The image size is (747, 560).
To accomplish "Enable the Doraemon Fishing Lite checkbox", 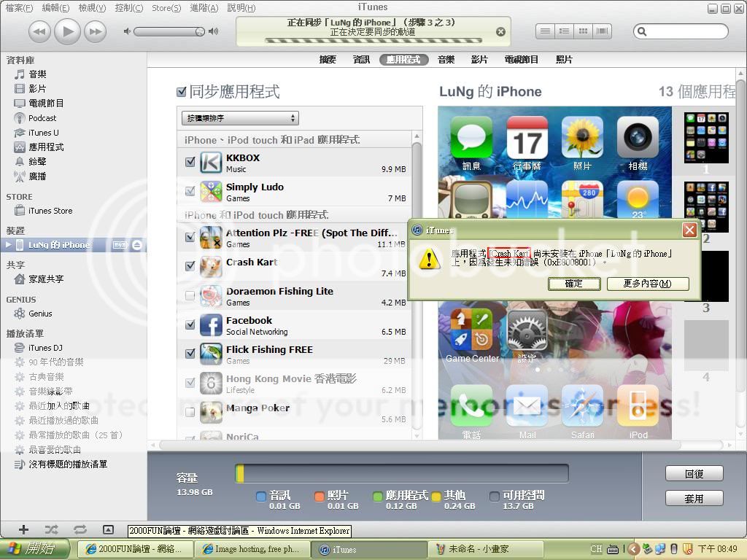I will point(190,295).
